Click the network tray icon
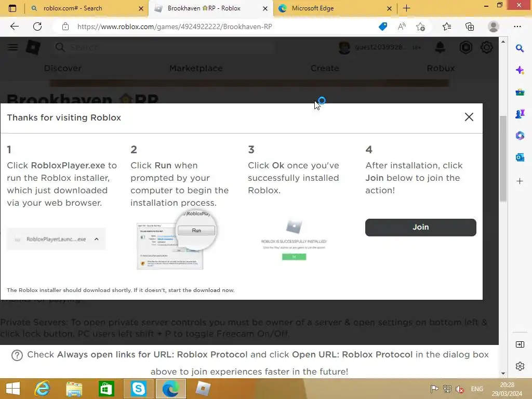 [447, 389]
